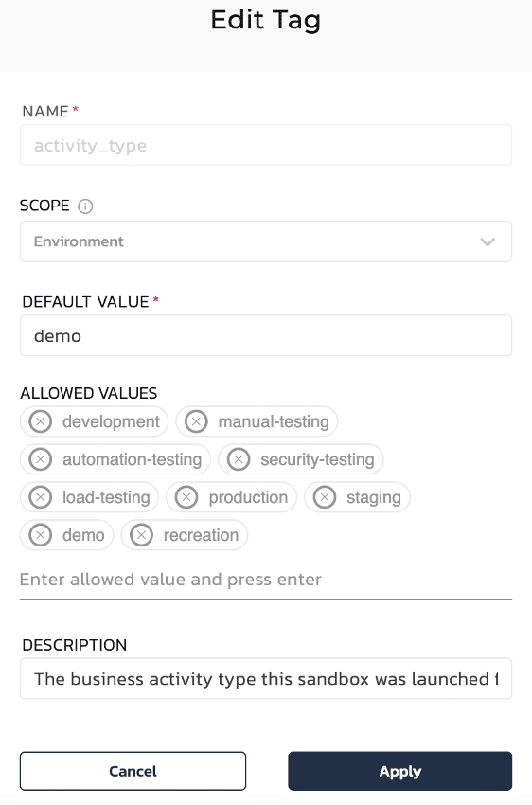The image size is (532, 805).
Task: Delete the load-testing chip
Action: coord(40,497)
